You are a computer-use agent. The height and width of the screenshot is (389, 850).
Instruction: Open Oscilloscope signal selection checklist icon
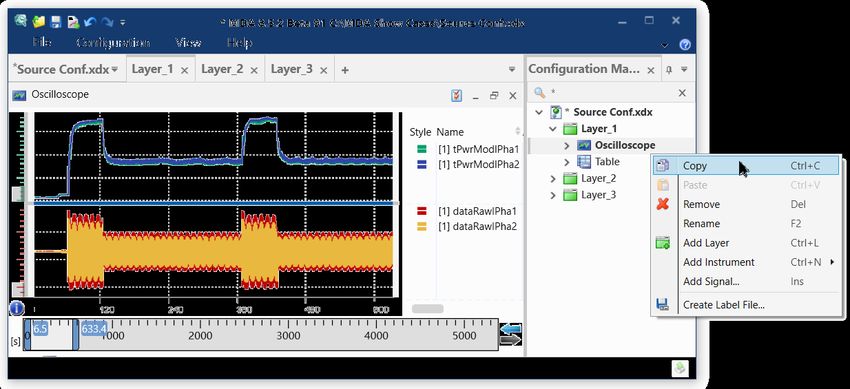(456, 96)
